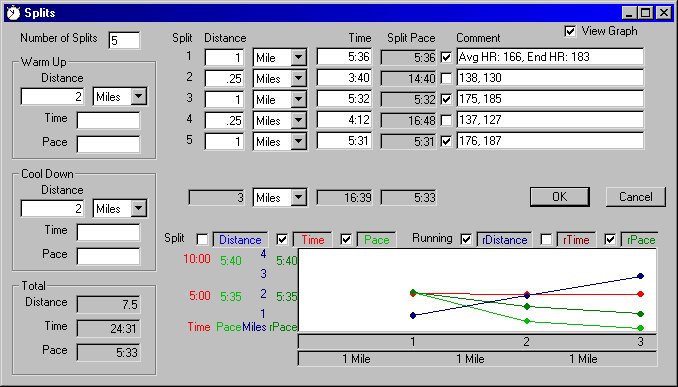Viewport: 678px width, 387px height.
Task: Click the OK button
Action: [x=560, y=197]
